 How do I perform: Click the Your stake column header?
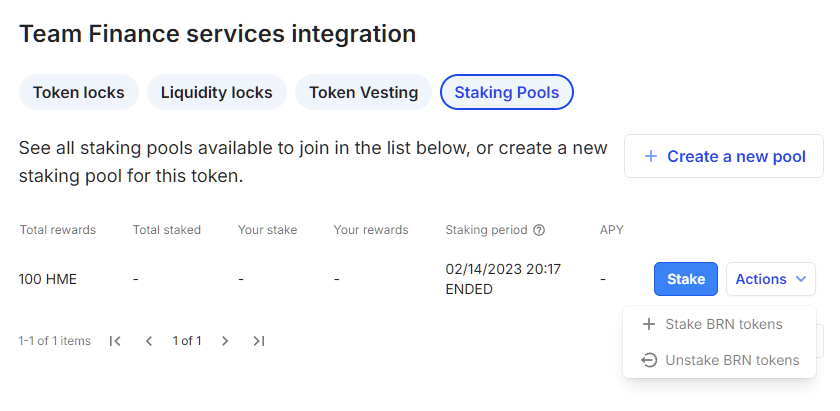pos(267,230)
